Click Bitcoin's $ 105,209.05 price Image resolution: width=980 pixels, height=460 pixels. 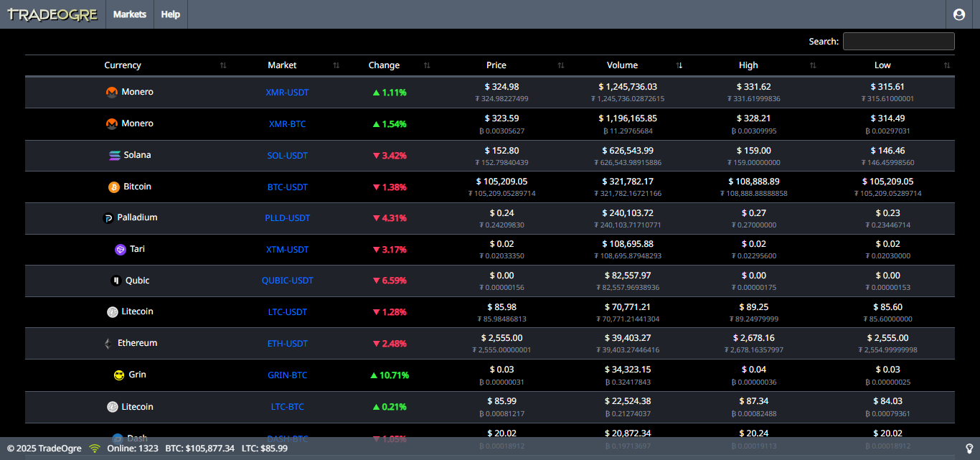[501, 182]
